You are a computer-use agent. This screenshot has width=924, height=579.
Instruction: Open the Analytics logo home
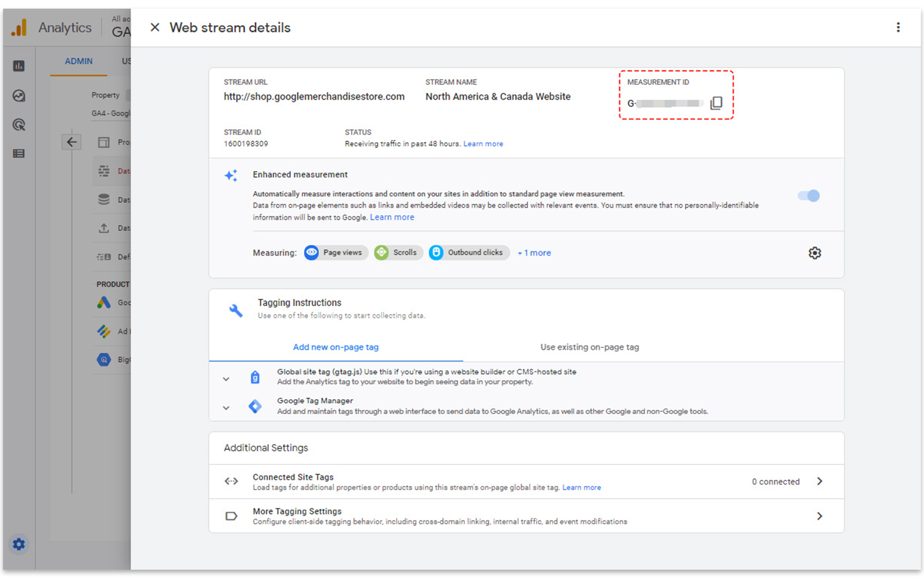(x=19, y=28)
